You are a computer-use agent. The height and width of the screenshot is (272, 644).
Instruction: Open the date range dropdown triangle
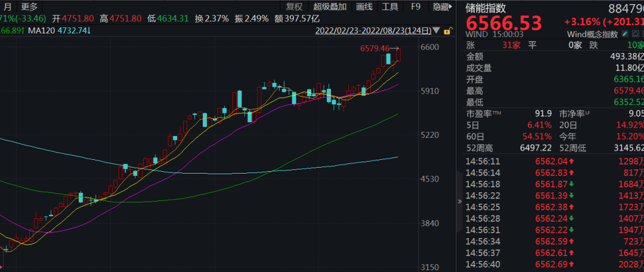(438, 30)
